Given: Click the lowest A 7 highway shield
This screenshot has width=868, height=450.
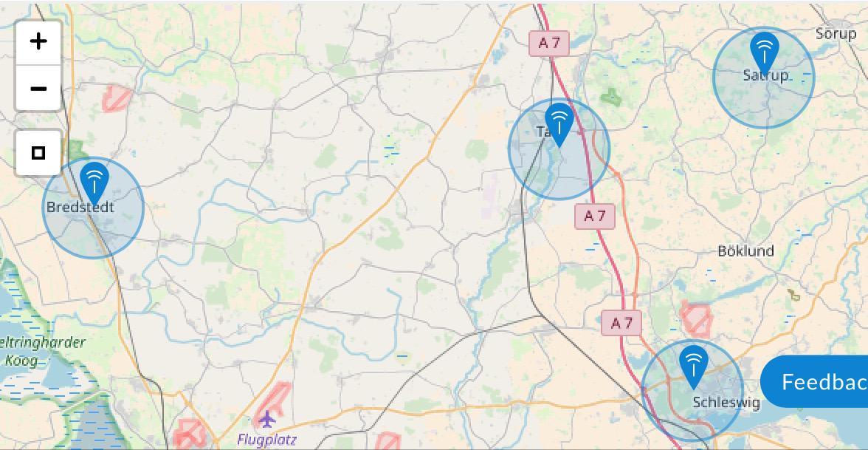Looking at the screenshot, I should pos(621,322).
